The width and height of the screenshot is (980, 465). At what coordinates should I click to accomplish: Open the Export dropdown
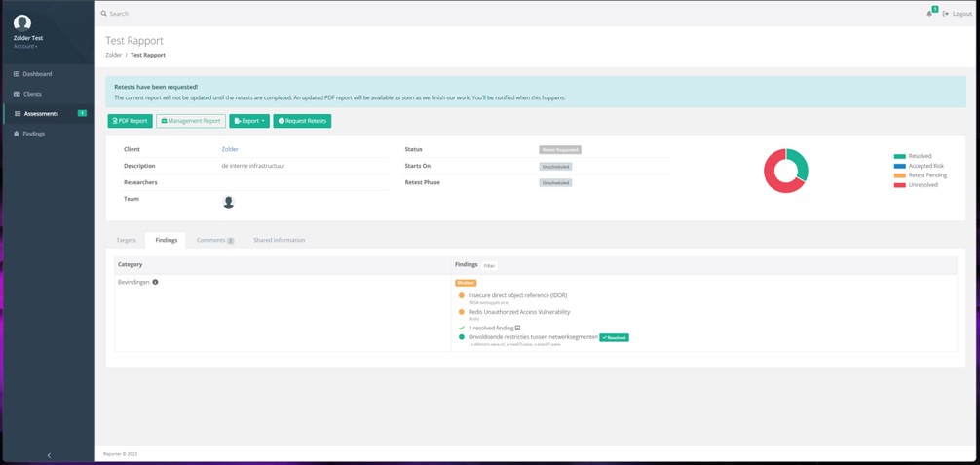click(x=249, y=121)
